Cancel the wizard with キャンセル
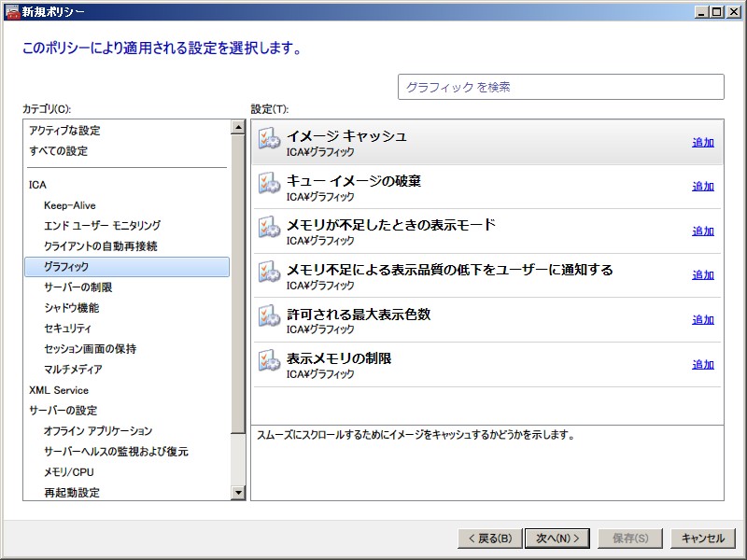Image resolution: width=747 pixels, height=560 pixels. (x=702, y=538)
